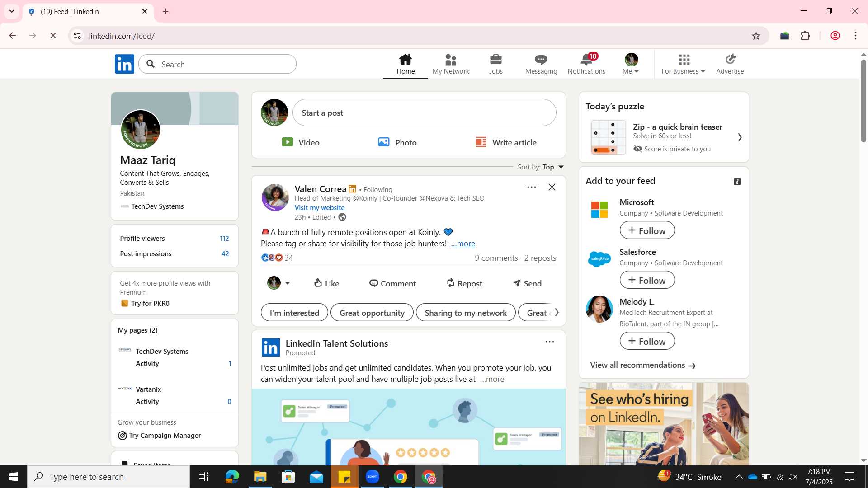
Task: Open Jobs tab
Action: (496, 64)
